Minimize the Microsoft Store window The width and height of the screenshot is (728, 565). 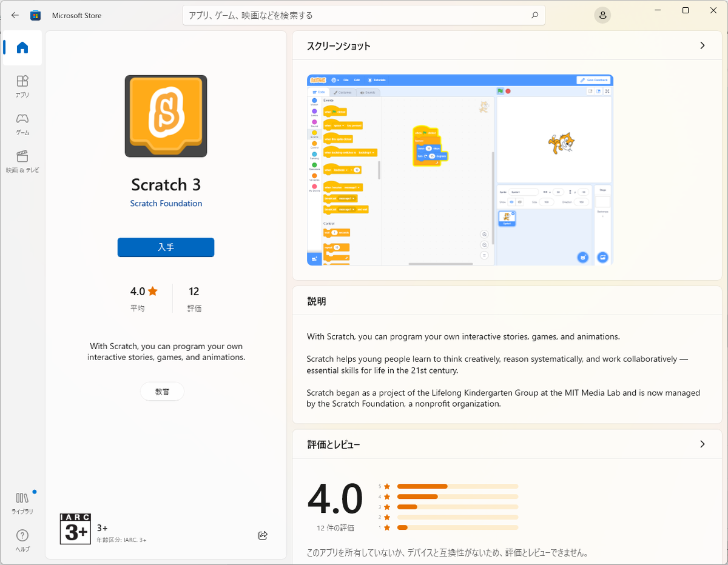(x=658, y=10)
